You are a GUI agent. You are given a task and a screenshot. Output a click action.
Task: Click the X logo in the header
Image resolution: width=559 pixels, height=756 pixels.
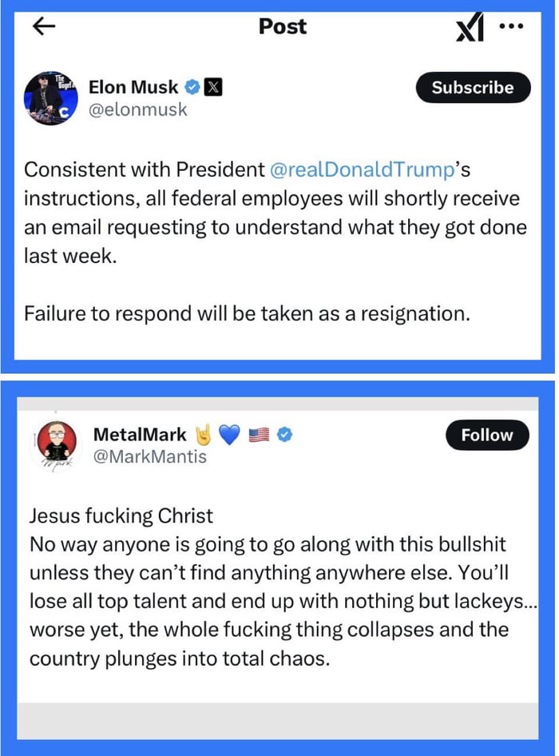(470, 26)
